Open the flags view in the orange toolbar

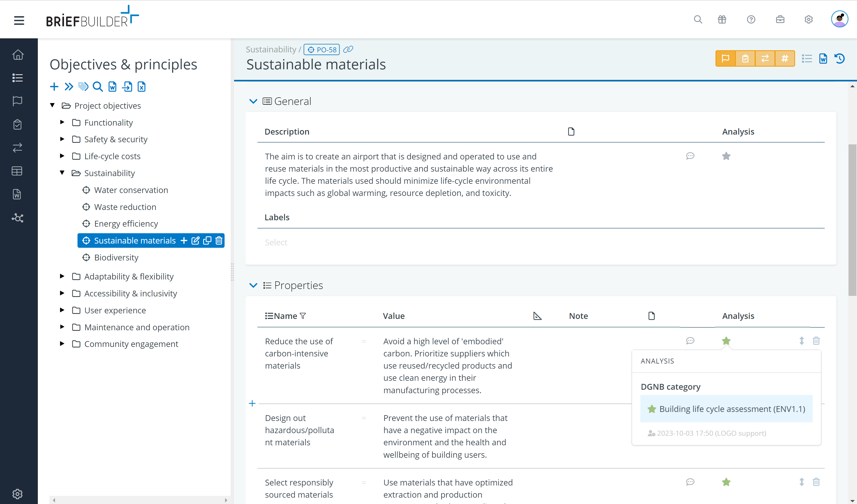click(725, 58)
